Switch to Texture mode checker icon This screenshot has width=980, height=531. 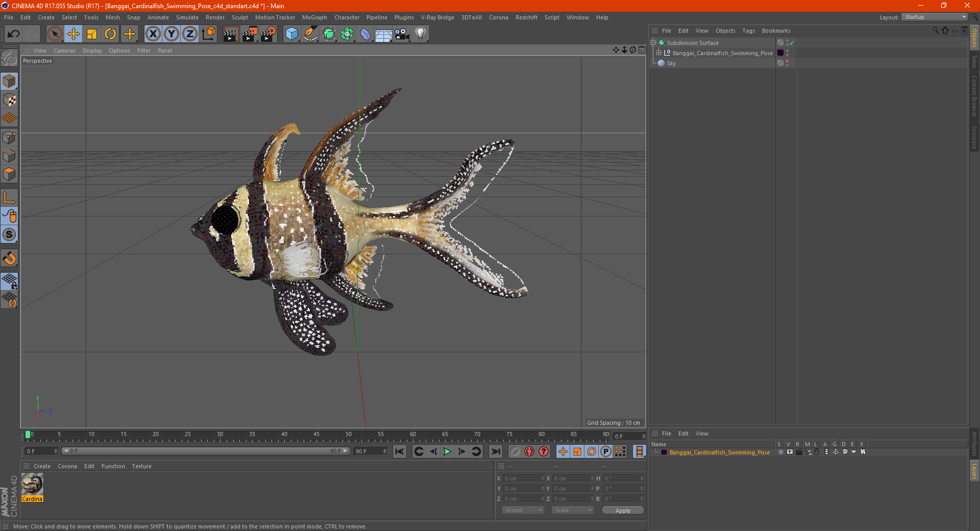pyautogui.click(x=9, y=100)
